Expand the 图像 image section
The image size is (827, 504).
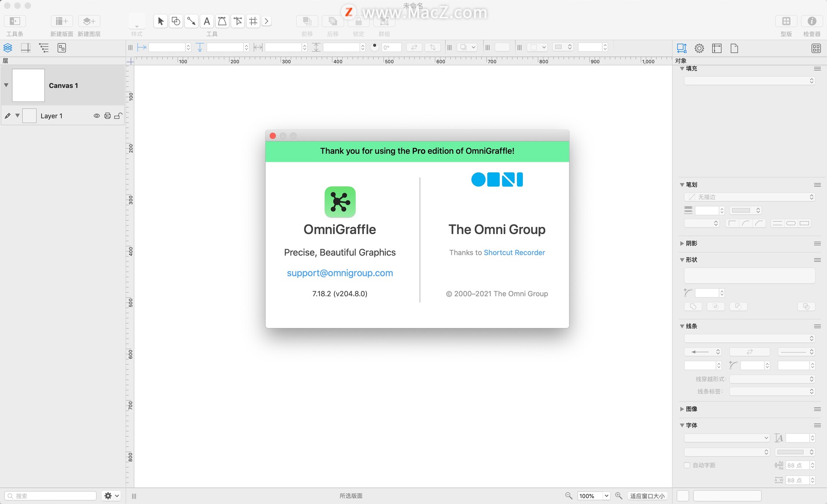pos(682,409)
